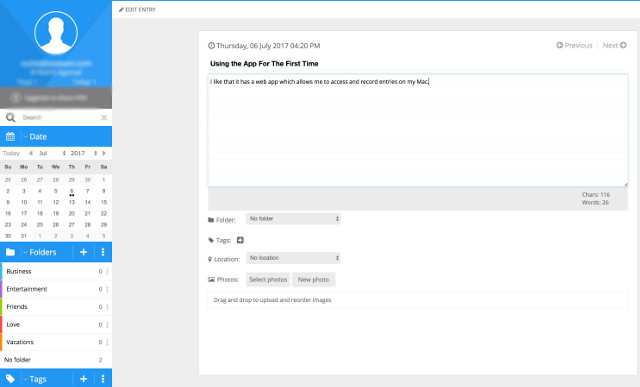Open the Folders more options menu
This screenshot has width=640, height=387.
pos(103,252)
